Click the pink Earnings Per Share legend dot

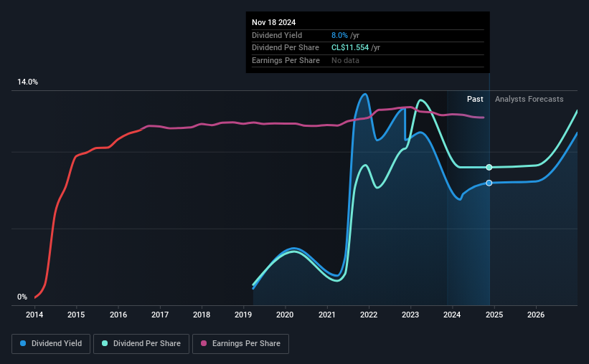pos(204,343)
